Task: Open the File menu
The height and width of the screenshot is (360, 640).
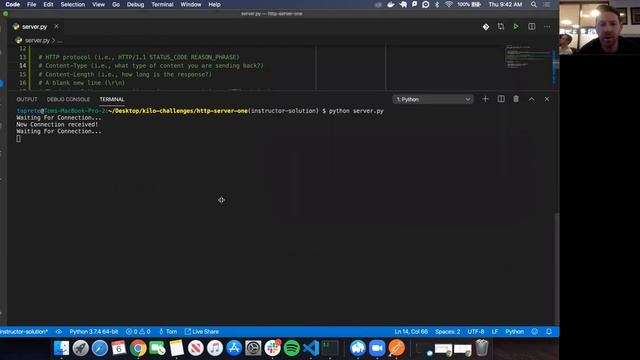Action: point(31,4)
